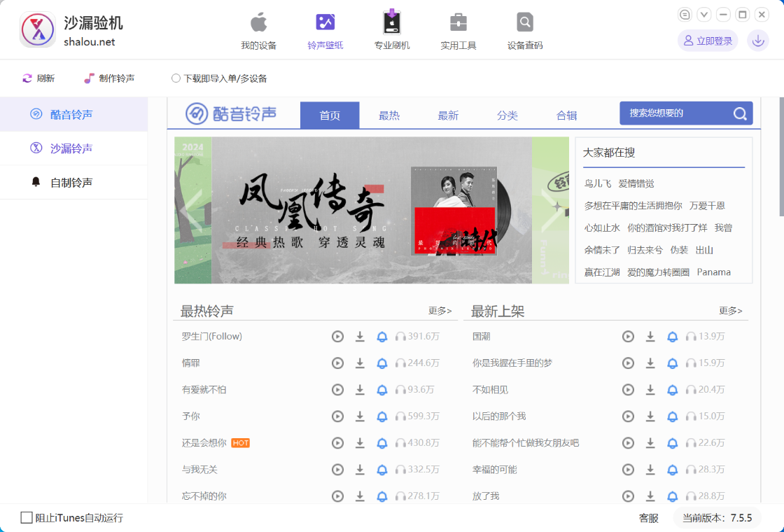
Task: Show the next banner with right arrow
Action: pos(551,211)
